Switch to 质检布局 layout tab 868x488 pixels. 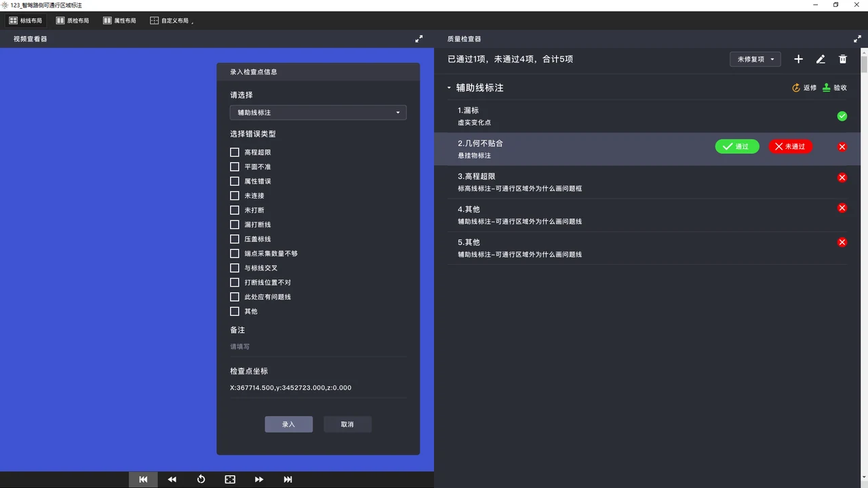click(x=72, y=21)
